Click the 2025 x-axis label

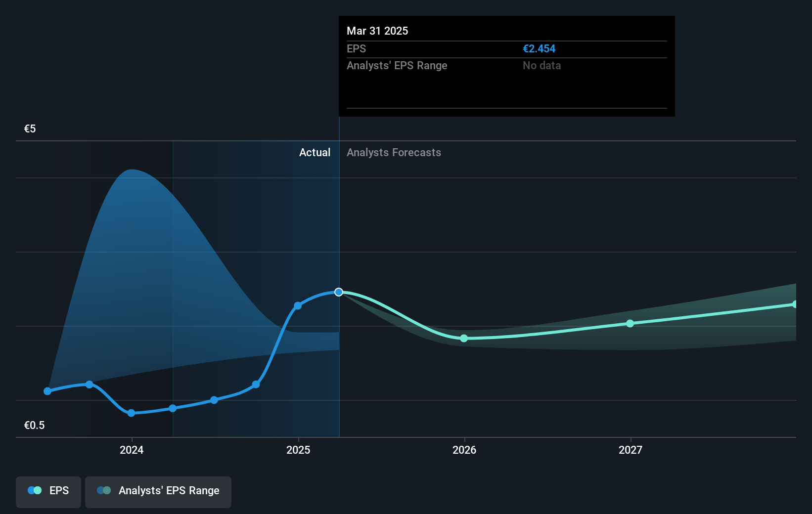(298, 450)
